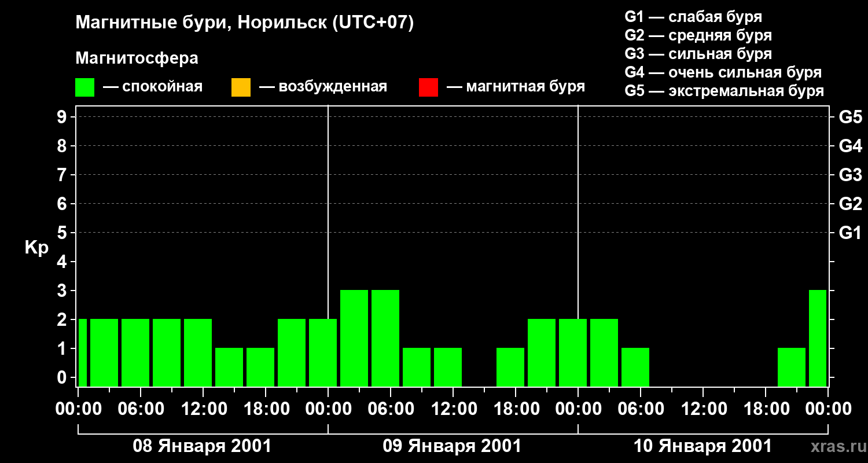Select the "— спокойная" legend label
This screenshot has height=463, width=868.
[153, 87]
